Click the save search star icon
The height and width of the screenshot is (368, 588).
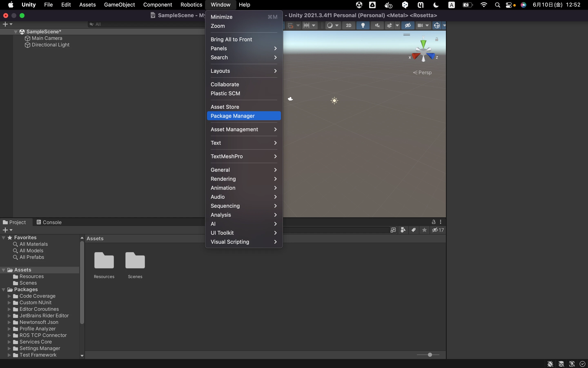[424, 230]
